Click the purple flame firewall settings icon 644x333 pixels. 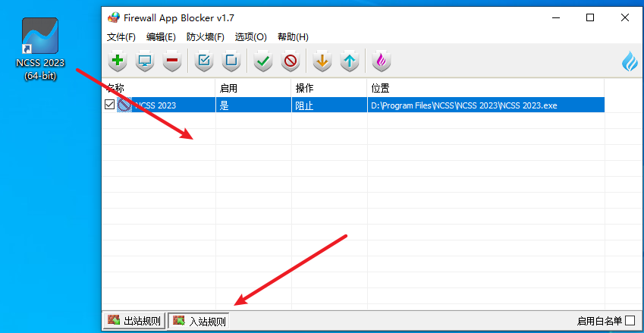(381, 61)
